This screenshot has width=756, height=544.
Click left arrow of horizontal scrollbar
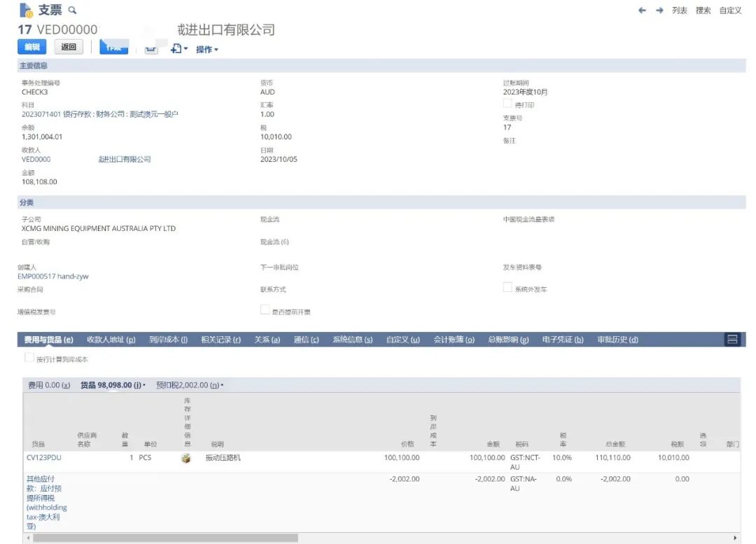click(x=29, y=538)
